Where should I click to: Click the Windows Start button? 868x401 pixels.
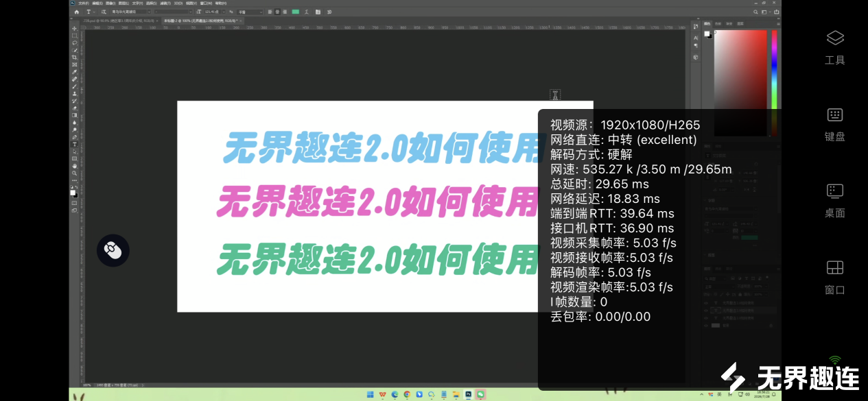point(370,394)
